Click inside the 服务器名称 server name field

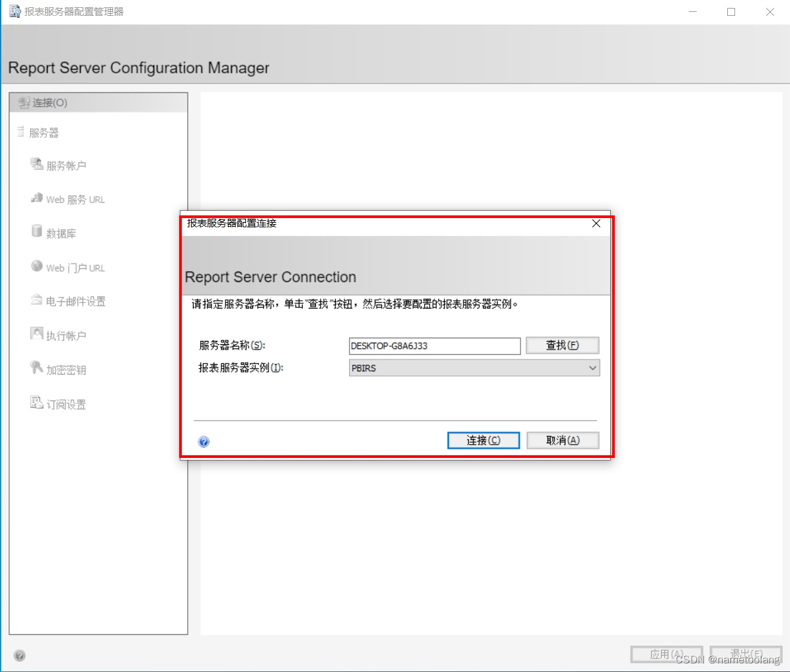tap(434, 346)
